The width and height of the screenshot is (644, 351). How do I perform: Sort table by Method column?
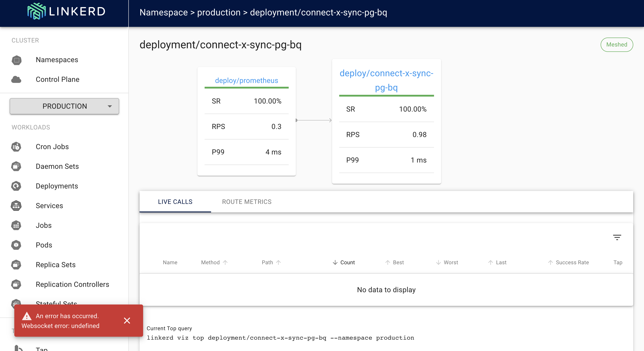(x=214, y=262)
